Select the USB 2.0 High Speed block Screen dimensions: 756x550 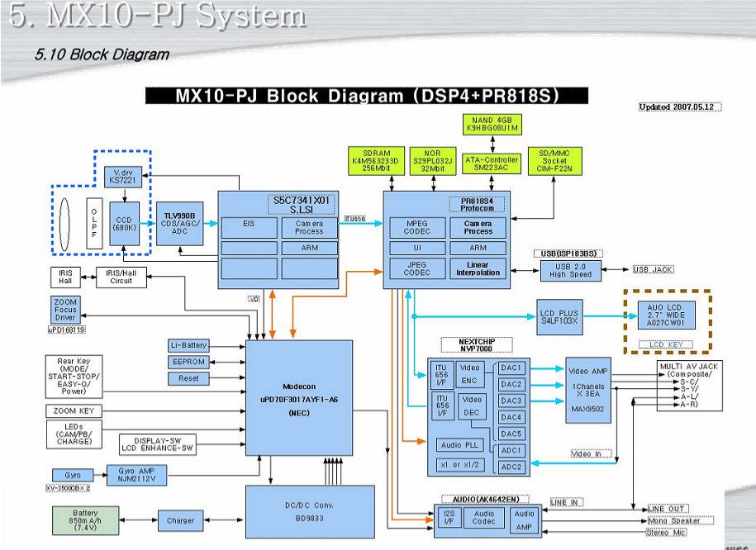coord(570,270)
